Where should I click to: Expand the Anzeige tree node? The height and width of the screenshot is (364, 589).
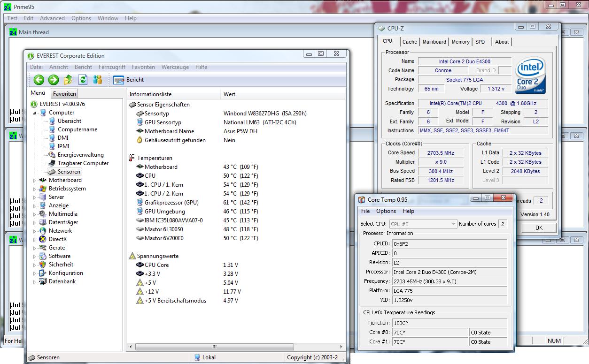(34, 205)
